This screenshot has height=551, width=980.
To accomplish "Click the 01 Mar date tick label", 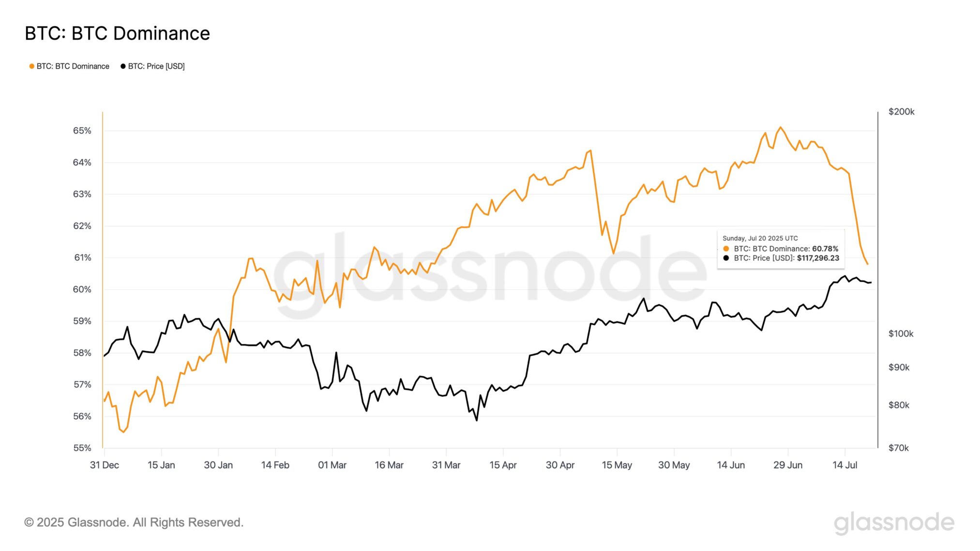I will coord(332,465).
